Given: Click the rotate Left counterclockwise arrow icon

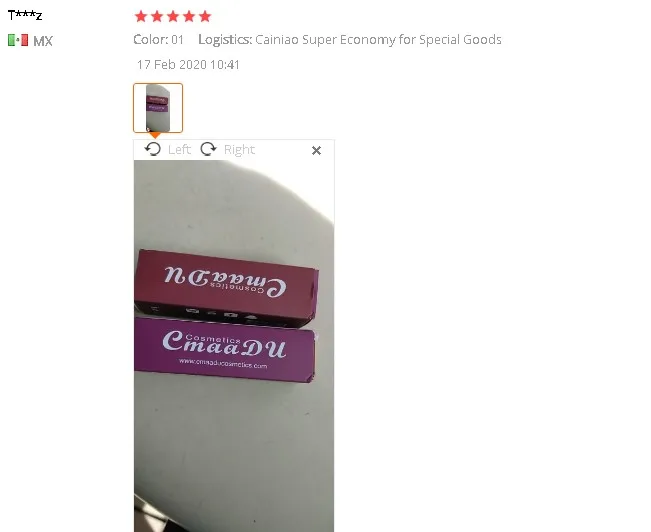Looking at the screenshot, I should [153, 149].
